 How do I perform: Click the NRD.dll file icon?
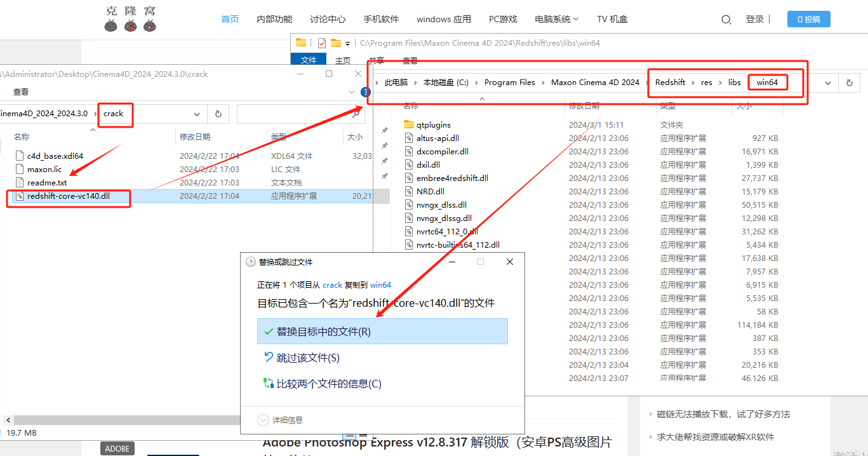[x=409, y=191]
